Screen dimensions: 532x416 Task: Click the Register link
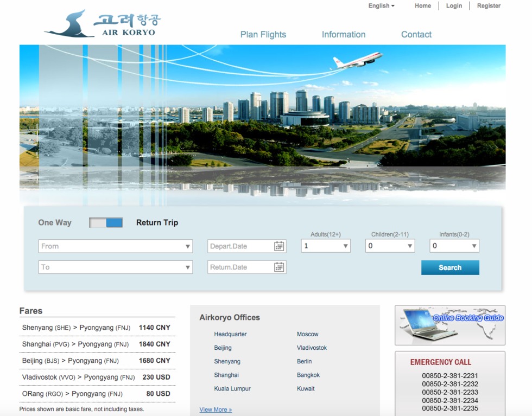[x=489, y=6]
